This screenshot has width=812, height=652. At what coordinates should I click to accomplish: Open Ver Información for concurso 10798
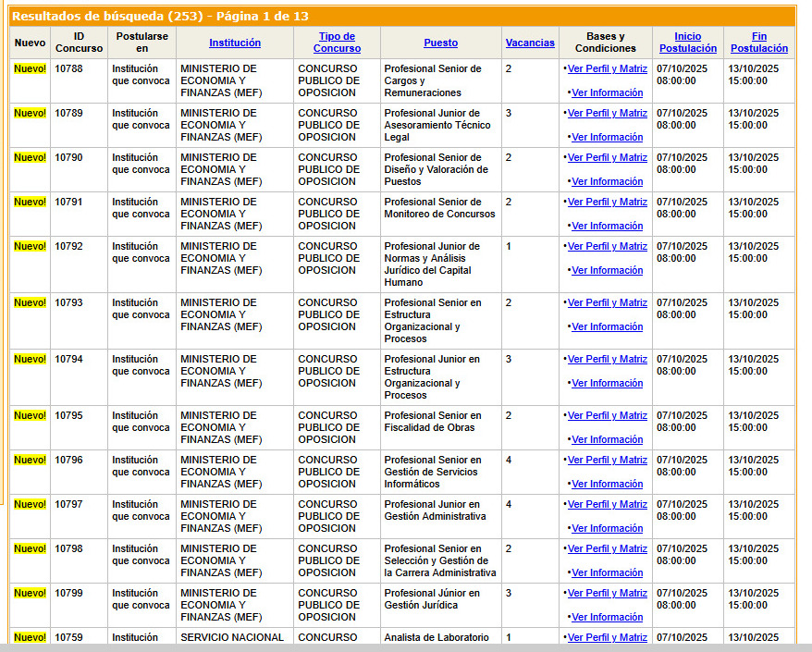tap(607, 572)
